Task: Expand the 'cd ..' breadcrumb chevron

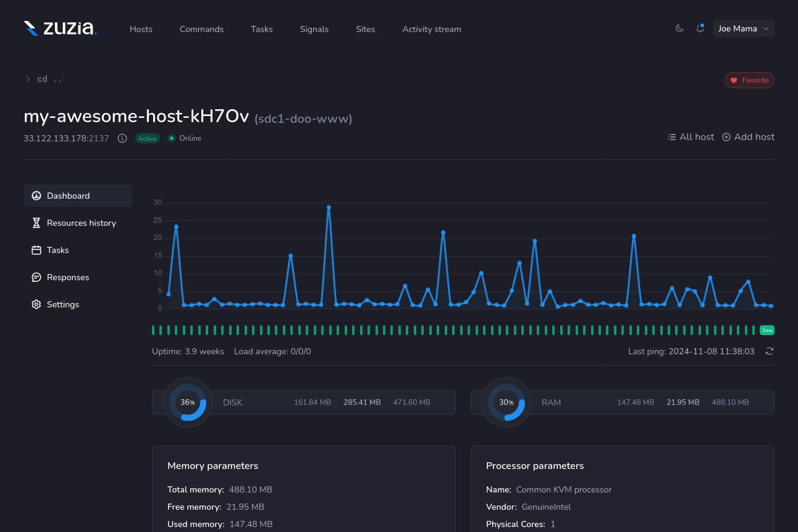Action: [28, 79]
